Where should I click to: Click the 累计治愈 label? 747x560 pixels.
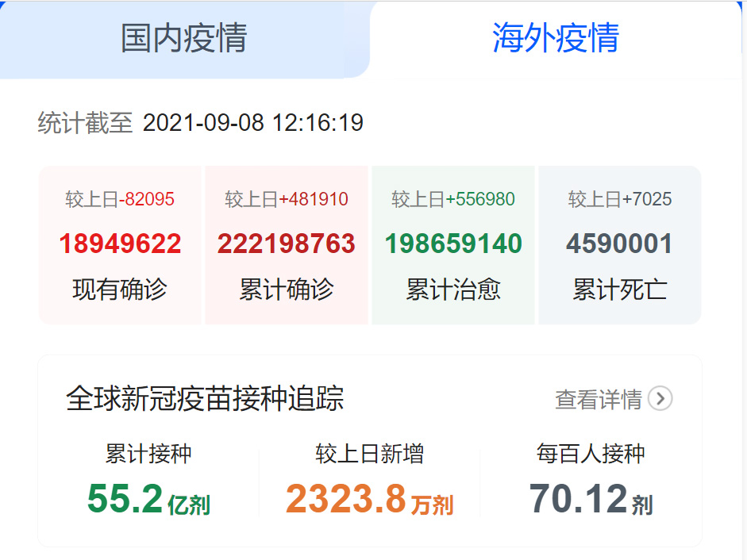(453, 290)
